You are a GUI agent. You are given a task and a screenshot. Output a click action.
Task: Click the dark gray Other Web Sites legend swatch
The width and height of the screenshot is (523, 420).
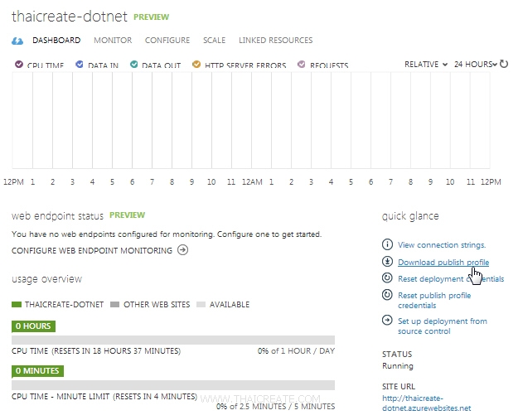coord(114,304)
